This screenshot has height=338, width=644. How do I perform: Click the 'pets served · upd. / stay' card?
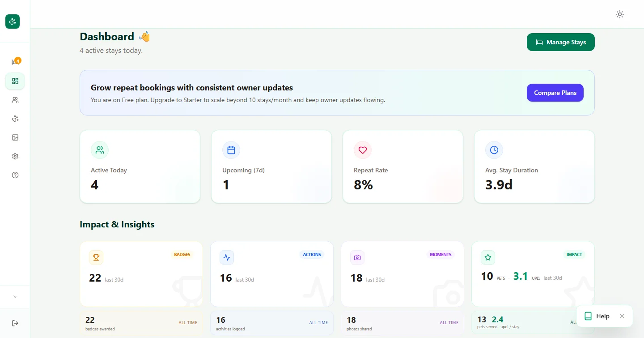point(533,323)
